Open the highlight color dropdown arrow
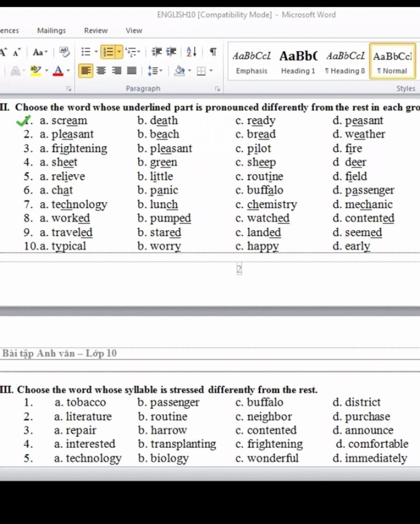Viewport: 420px width, 524px height. (x=46, y=71)
